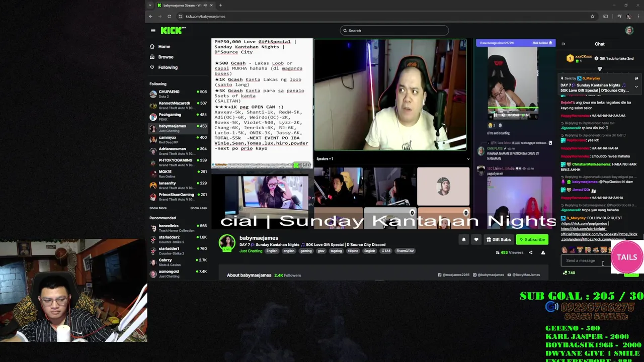
Task: Expand following list with Show More
Action: point(157,208)
